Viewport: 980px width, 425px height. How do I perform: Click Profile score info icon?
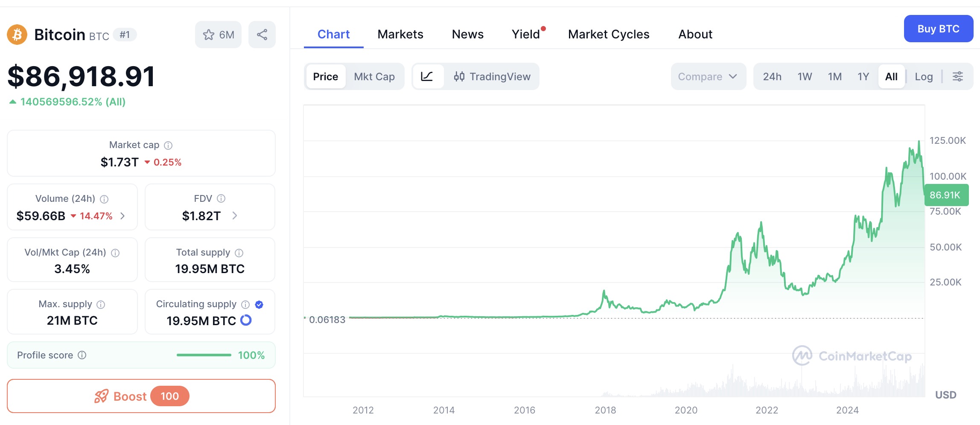tap(82, 355)
